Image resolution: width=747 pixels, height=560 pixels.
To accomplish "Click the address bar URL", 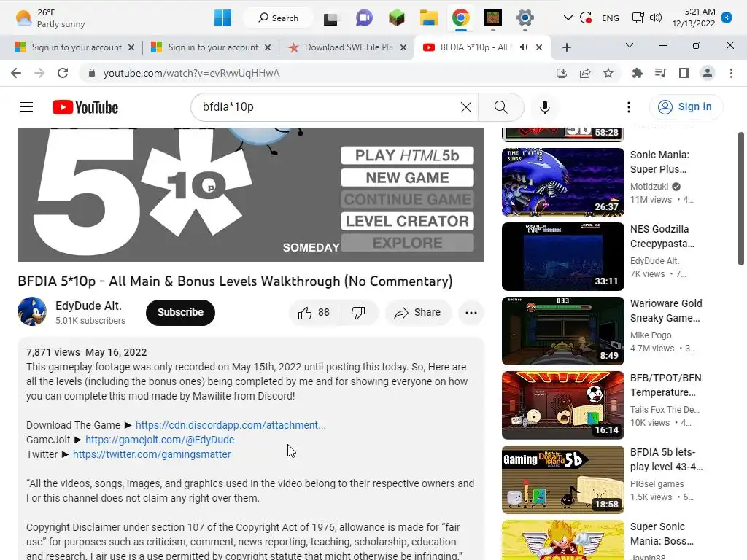I will (192, 74).
